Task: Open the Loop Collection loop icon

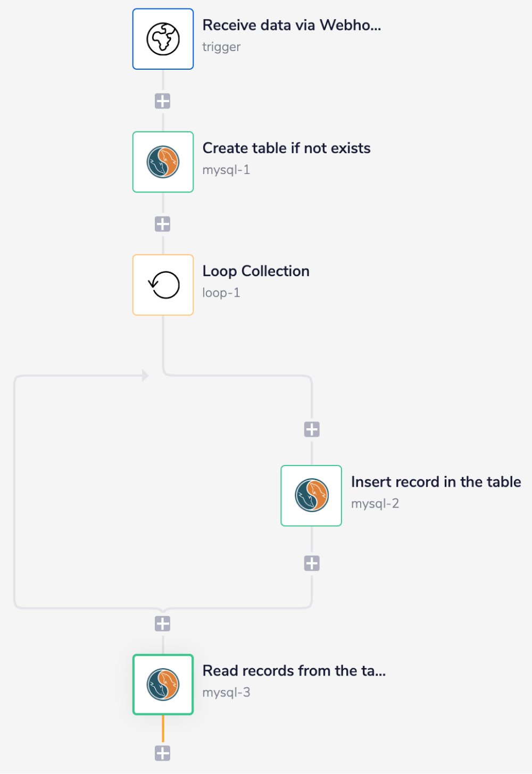Action: 163,285
